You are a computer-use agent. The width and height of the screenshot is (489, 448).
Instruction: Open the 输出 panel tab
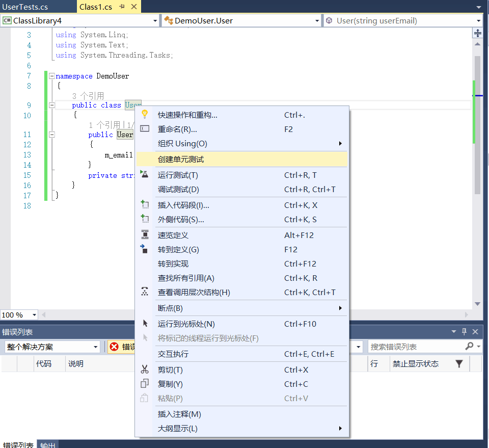click(x=48, y=445)
